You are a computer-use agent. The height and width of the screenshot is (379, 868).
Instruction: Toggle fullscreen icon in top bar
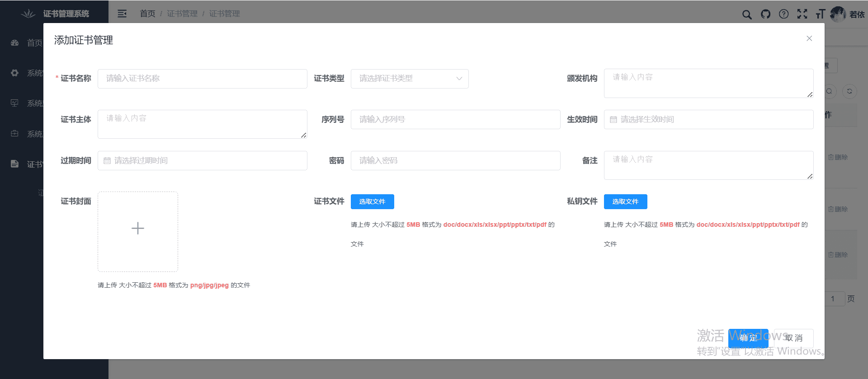point(802,14)
